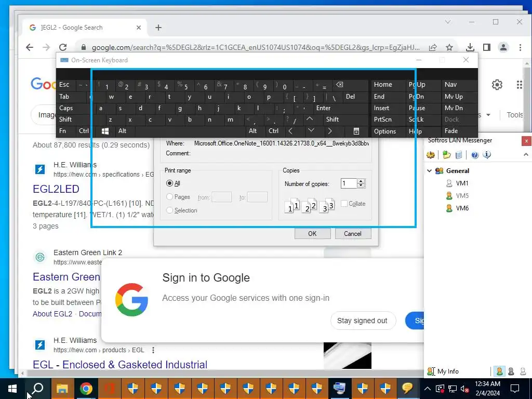Screen dimensions: 532x399
Task: Open Softros message history notebook icon
Action: [x=459, y=155]
